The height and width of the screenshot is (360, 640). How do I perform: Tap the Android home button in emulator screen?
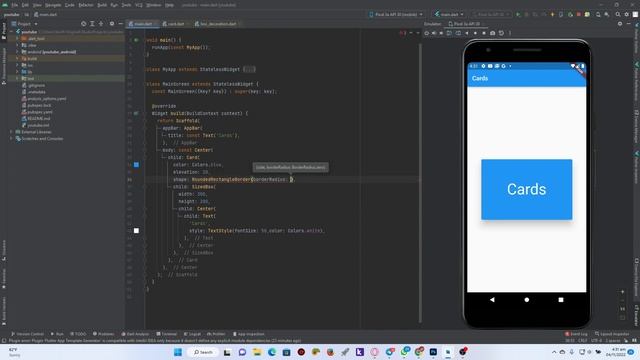click(527, 300)
